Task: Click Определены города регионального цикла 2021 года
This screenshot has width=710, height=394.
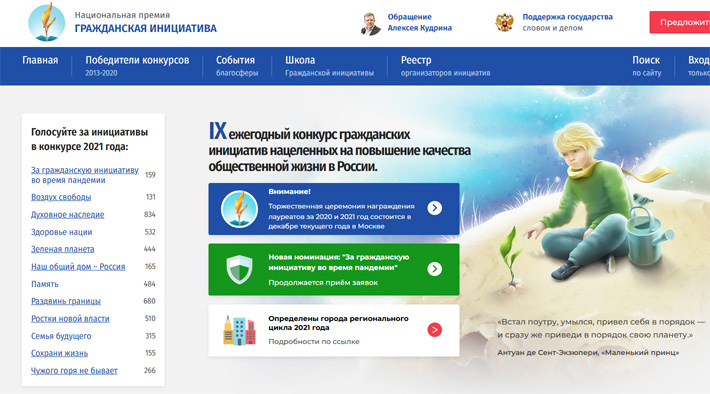Action: point(338,323)
